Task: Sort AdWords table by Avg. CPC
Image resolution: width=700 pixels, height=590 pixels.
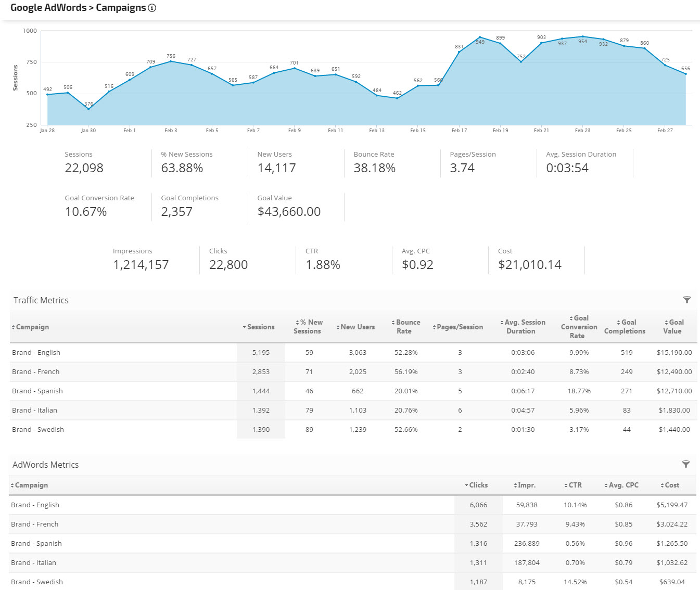Action: [622, 485]
